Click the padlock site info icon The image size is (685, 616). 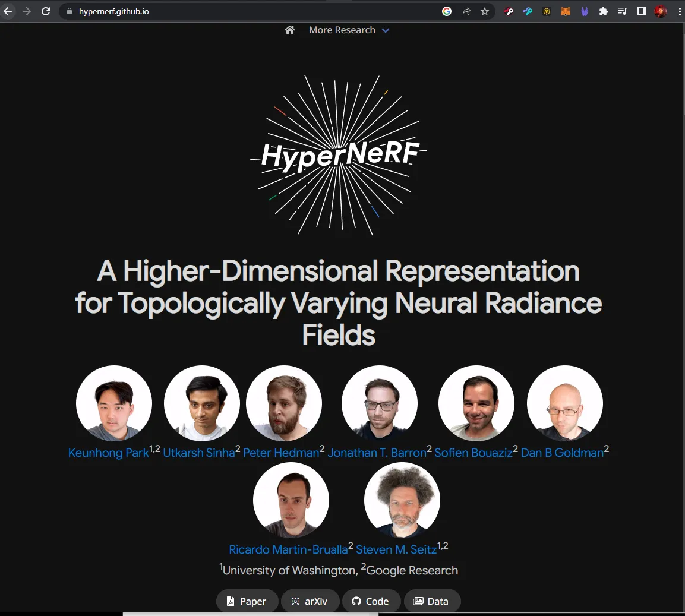pos(69,11)
